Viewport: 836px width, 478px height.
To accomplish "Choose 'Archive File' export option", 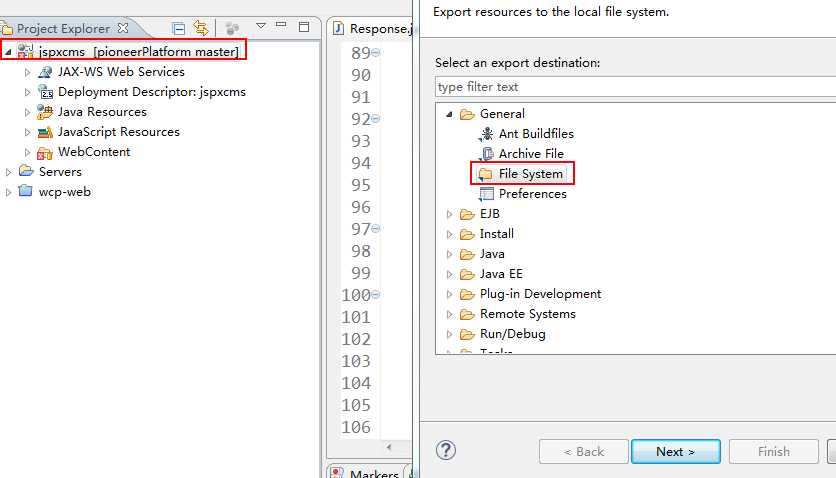I will (531, 153).
